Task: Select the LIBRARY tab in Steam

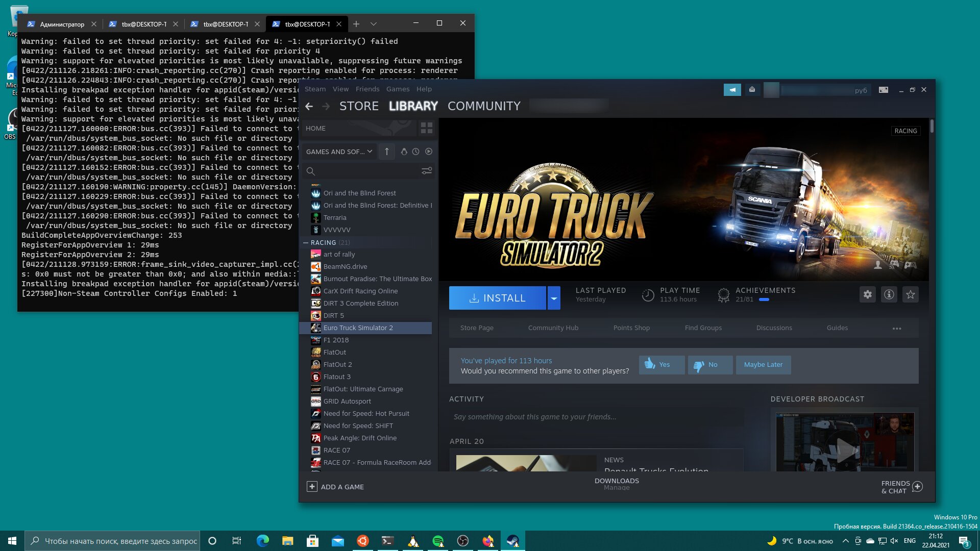Action: point(413,106)
